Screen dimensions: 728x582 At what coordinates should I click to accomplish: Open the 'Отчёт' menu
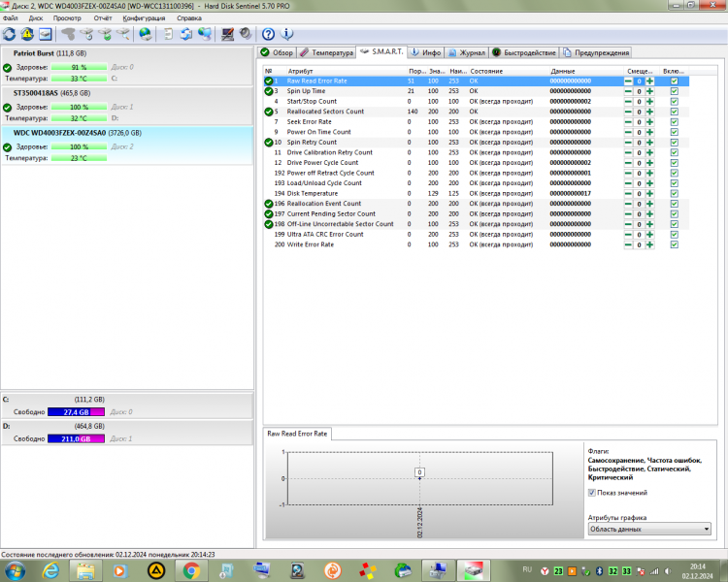point(103,18)
